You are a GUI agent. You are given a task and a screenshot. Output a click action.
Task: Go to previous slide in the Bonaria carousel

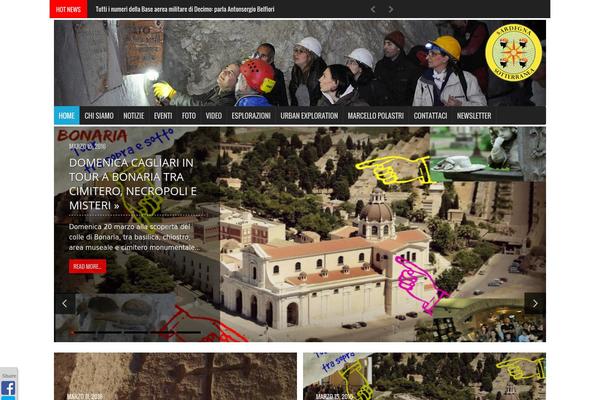point(64,304)
